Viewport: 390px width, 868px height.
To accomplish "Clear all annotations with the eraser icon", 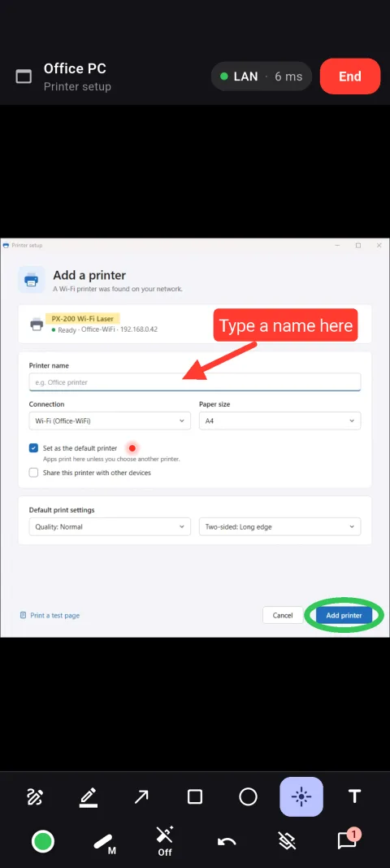I will [286, 842].
